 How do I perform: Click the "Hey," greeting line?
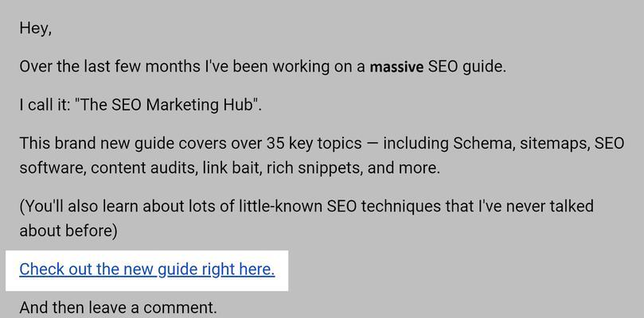click(35, 29)
